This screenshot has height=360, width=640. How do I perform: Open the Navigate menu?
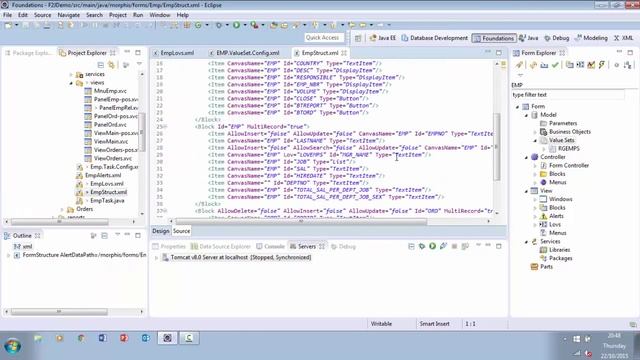point(69,15)
